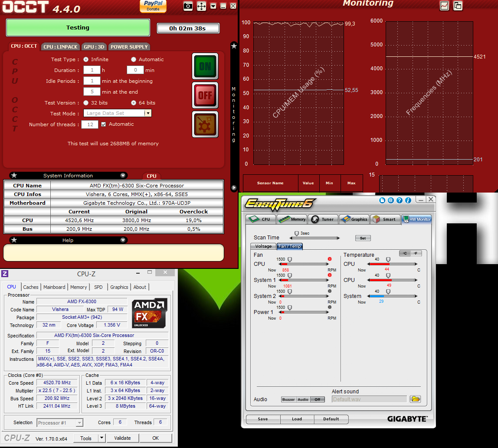Browse alert sound with folder icon
The height and width of the screenshot is (448, 498).
tap(415, 399)
